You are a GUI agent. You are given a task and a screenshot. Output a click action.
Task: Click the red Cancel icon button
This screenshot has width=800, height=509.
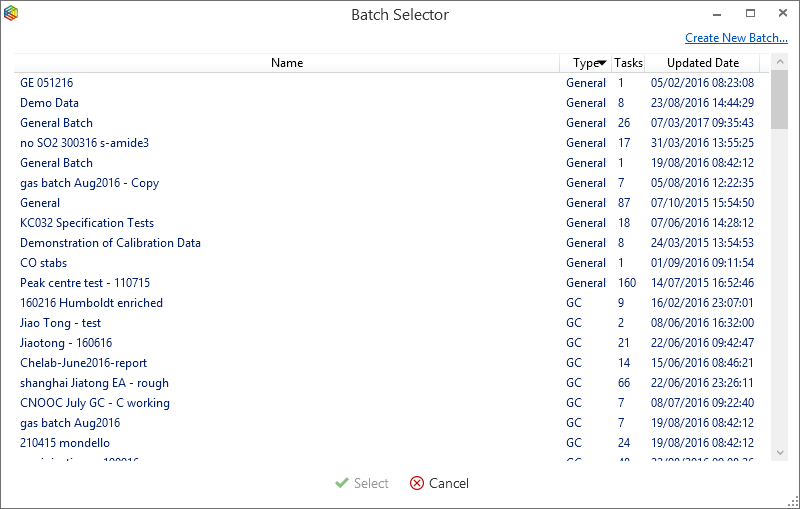click(417, 483)
